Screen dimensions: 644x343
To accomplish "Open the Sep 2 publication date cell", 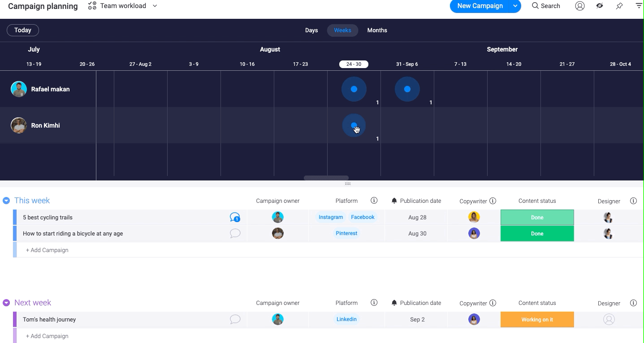I will coord(417,319).
